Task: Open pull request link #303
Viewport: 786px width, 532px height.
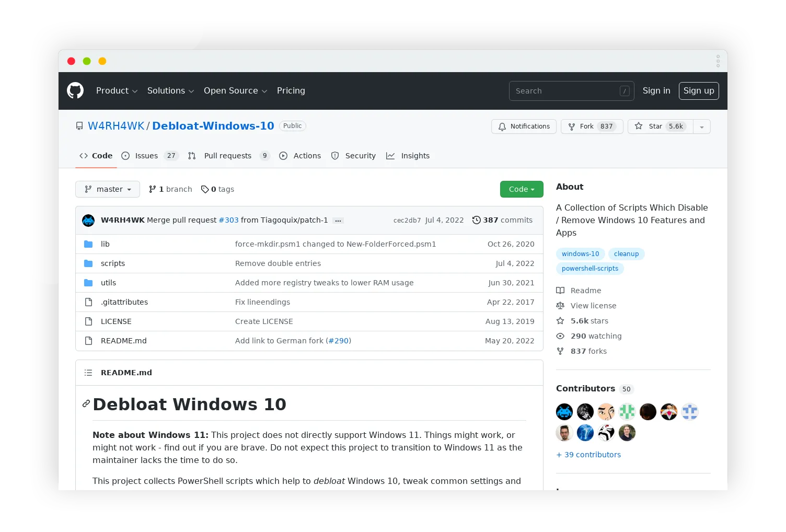Action: (x=228, y=220)
